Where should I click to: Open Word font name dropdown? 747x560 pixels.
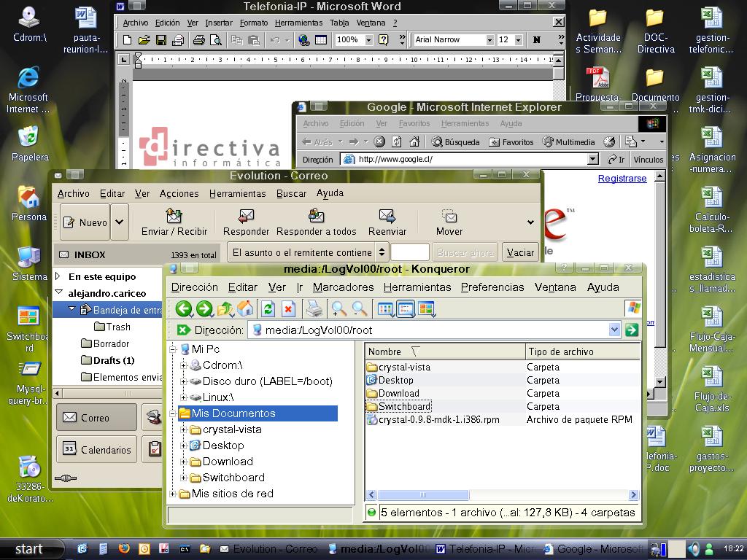point(489,39)
